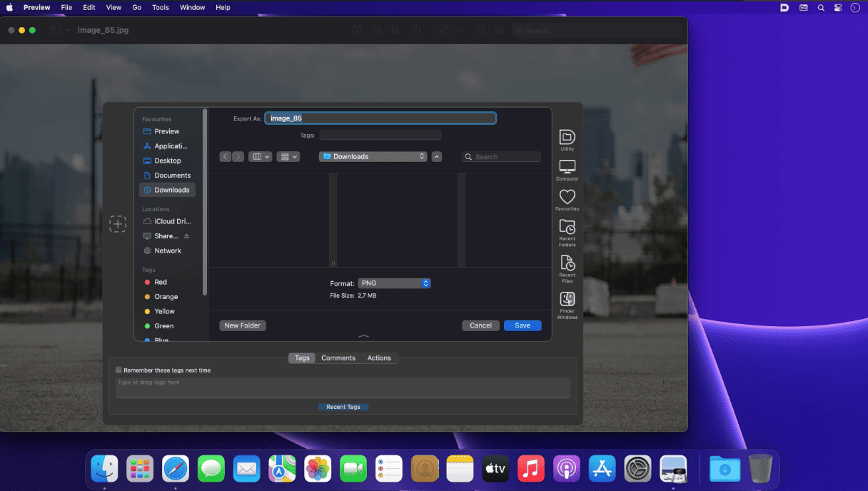The width and height of the screenshot is (868, 491).
Task: Open Spotlight search in menu bar
Action: pyautogui.click(x=821, y=7)
